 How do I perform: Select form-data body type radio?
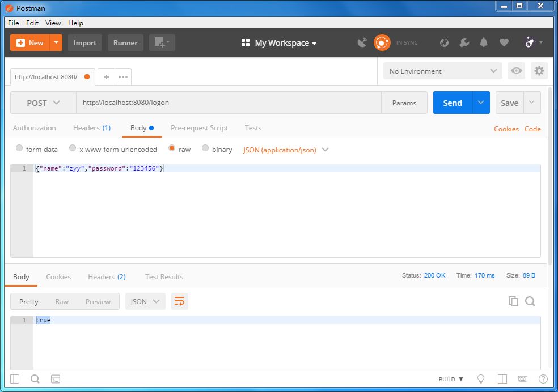[x=19, y=148]
